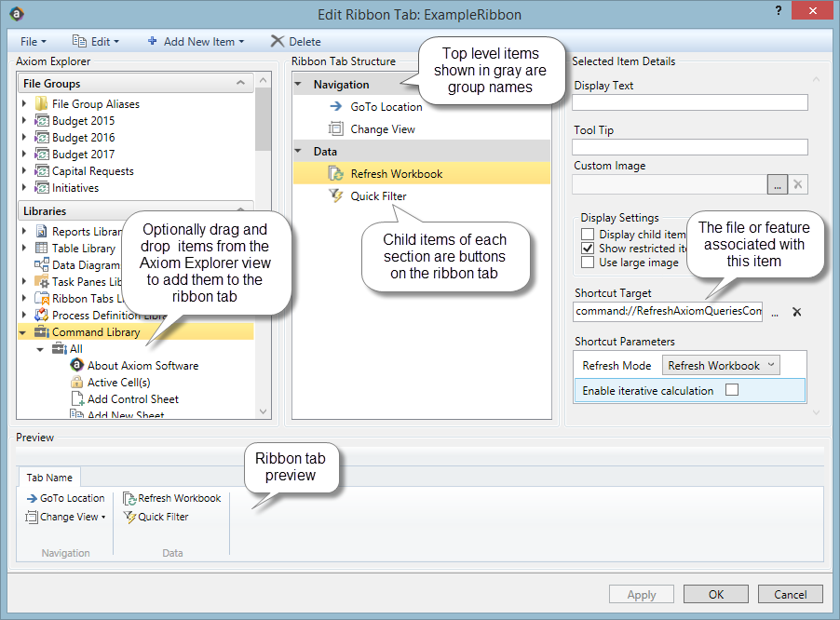Screen dimensions: 840x620
Task: Select the Tab Name preview tab
Action: (x=49, y=477)
